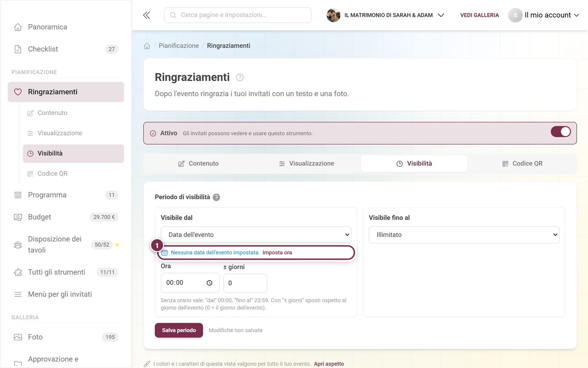Click the account avatar circle
Image resolution: width=588 pixels, height=368 pixels.
tap(515, 15)
